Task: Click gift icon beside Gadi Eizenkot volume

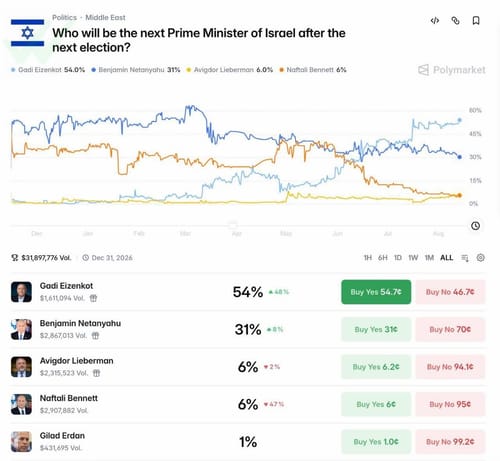Action: coord(93,298)
